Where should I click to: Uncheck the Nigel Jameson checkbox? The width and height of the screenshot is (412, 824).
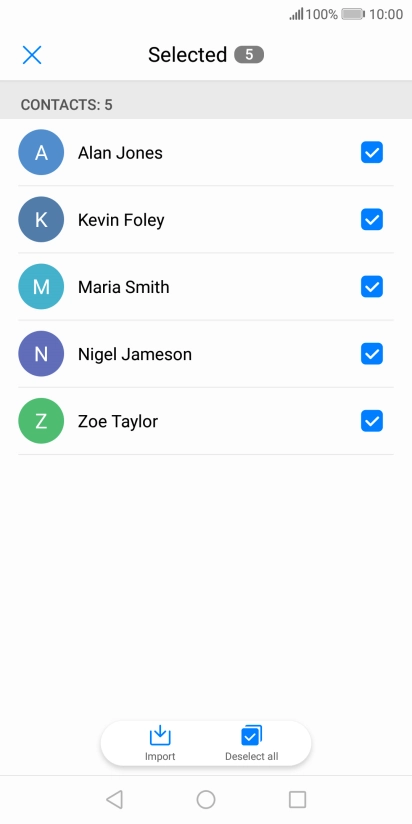click(372, 354)
